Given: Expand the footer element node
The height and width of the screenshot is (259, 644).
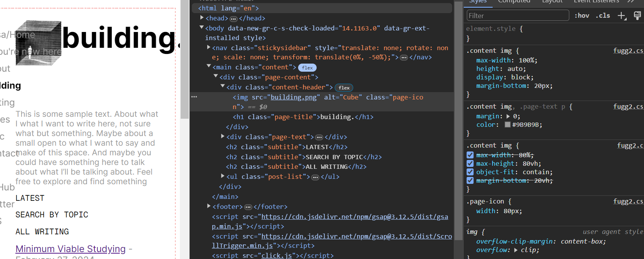Looking at the screenshot, I should pyautogui.click(x=209, y=206).
